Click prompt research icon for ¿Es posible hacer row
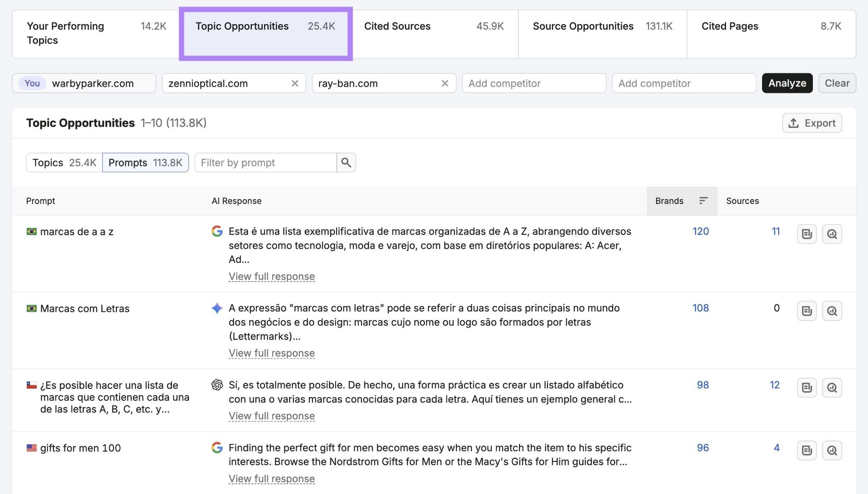This screenshot has height=494, width=868. click(832, 388)
